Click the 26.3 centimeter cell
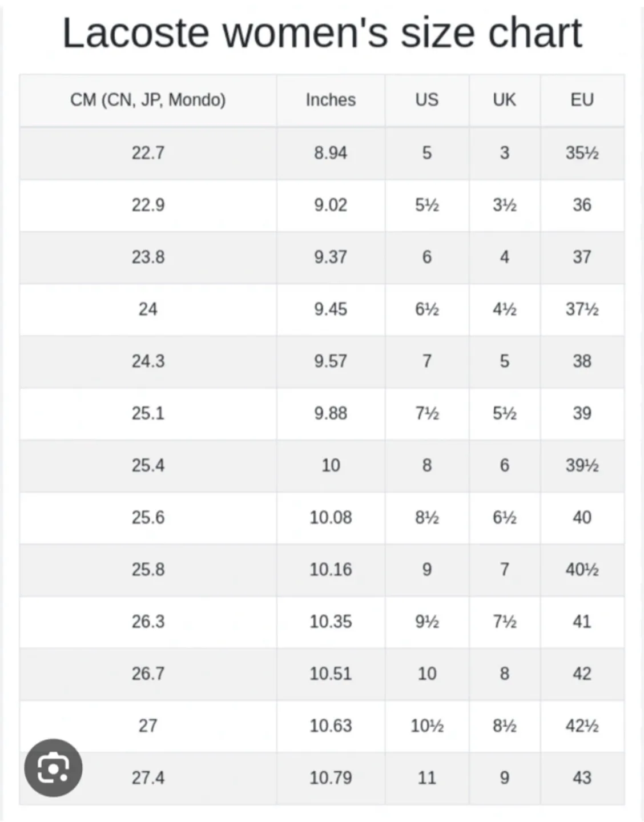The width and height of the screenshot is (644, 822). 148,622
